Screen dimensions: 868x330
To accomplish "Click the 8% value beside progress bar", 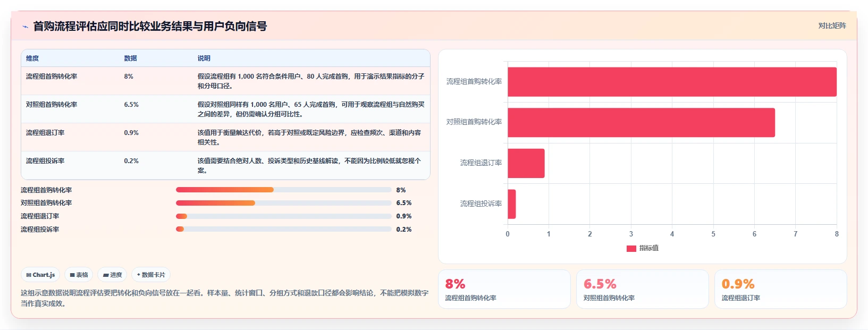I will (401, 190).
